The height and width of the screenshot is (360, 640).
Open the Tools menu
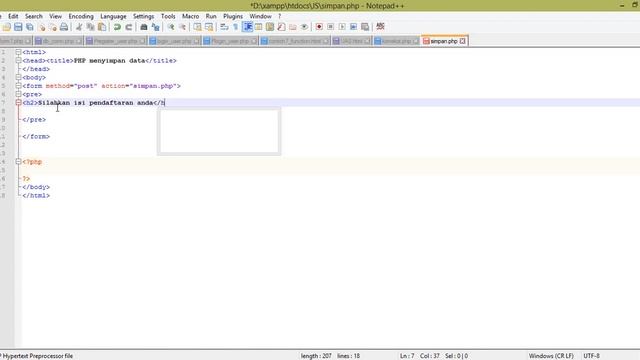[168, 16]
